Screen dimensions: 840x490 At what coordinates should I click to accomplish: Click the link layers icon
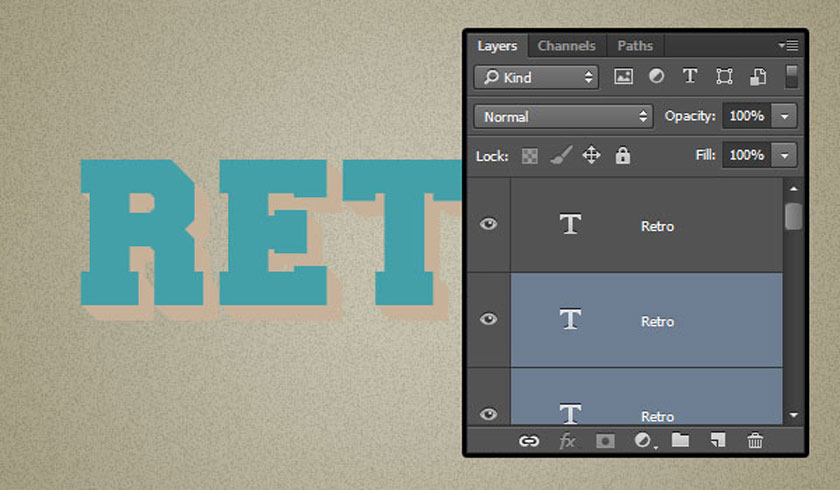529,441
